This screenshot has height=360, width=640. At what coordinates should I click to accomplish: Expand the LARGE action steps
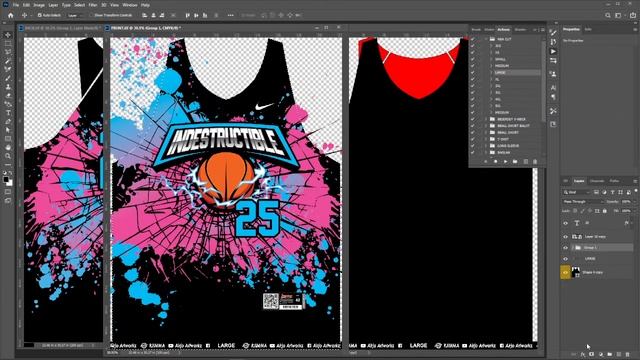491,72
